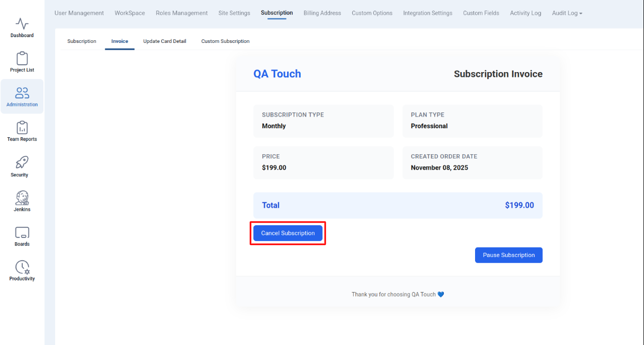
Task: Open the Activity Log tab
Action: coord(525,13)
